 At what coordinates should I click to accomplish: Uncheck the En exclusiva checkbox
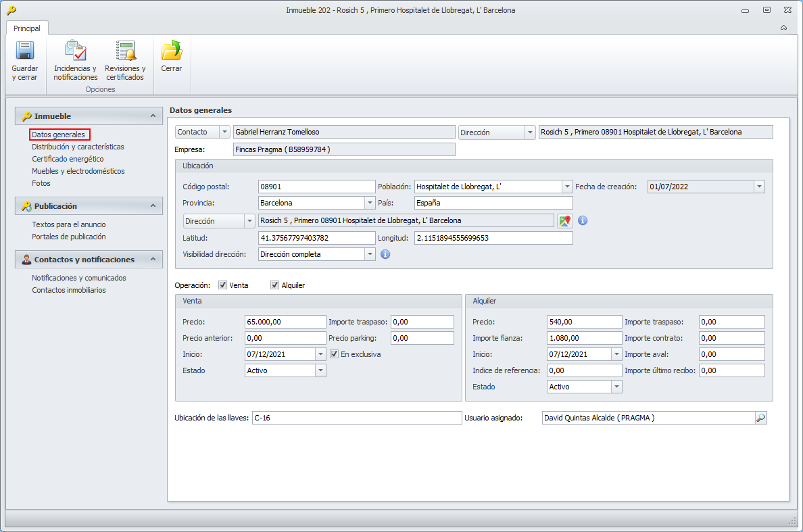(x=334, y=354)
